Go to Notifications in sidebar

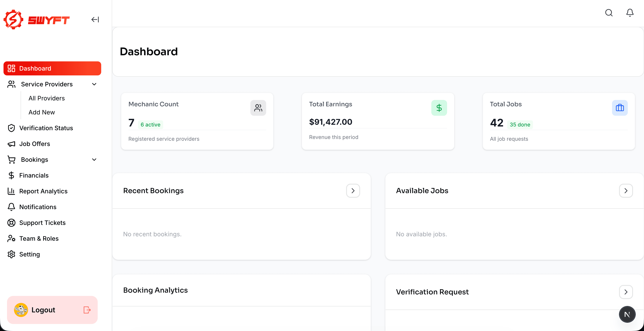tap(38, 207)
